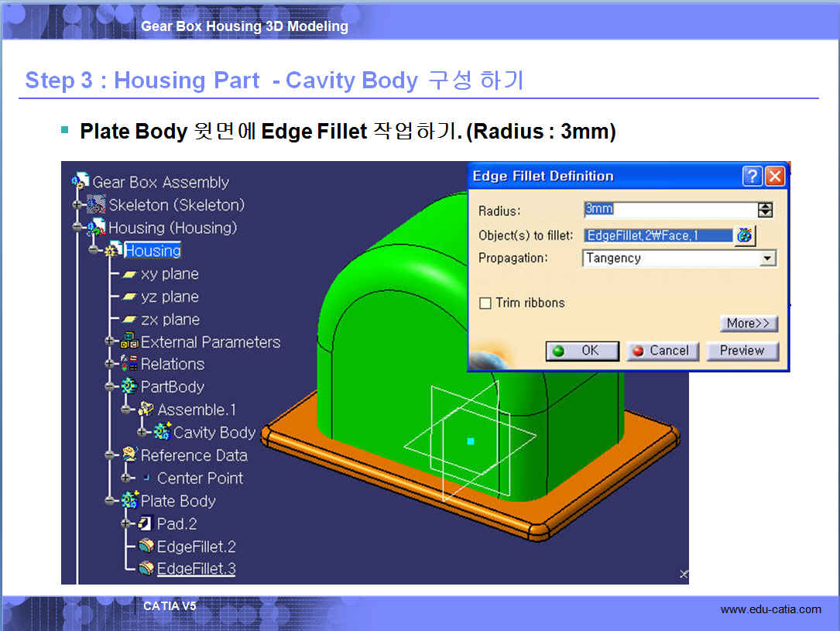Click the Gear Box Assembly product icon
840x631 pixels.
(81, 181)
